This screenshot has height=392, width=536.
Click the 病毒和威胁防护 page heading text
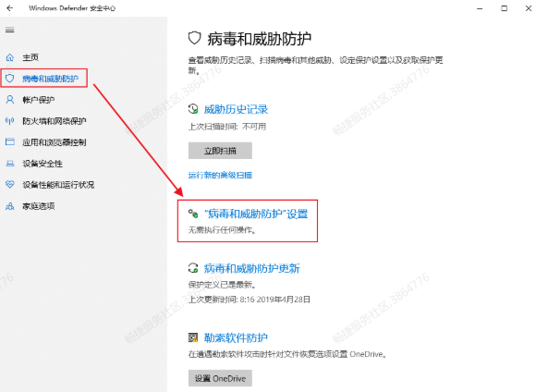[259, 39]
